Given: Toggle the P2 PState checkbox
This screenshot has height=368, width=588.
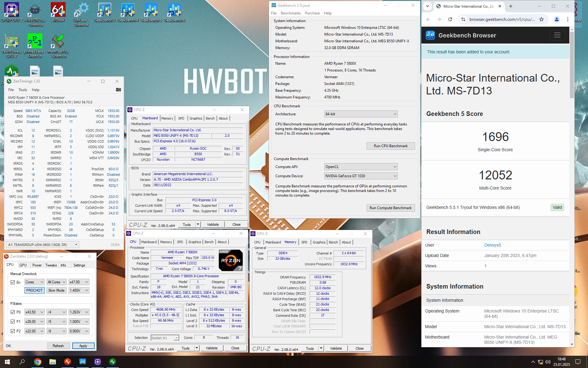Looking at the screenshot, I should [x=13, y=331].
